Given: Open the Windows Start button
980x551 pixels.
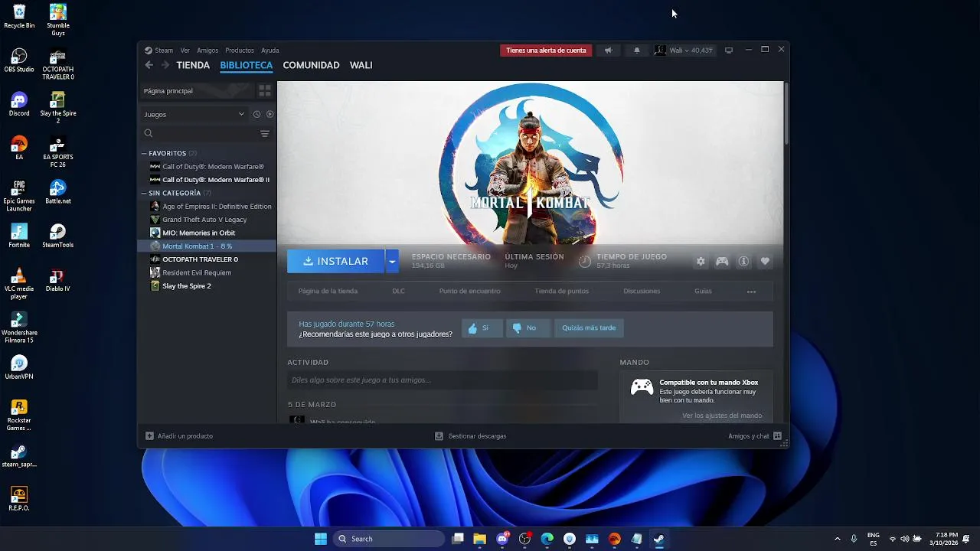Looking at the screenshot, I should [321, 539].
